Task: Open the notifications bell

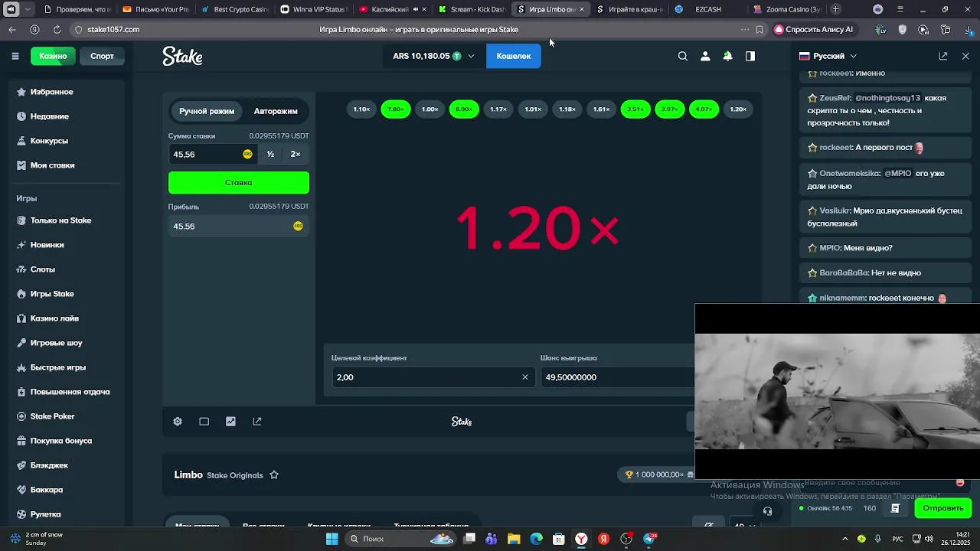Action: pyautogui.click(x=727, y=56)
